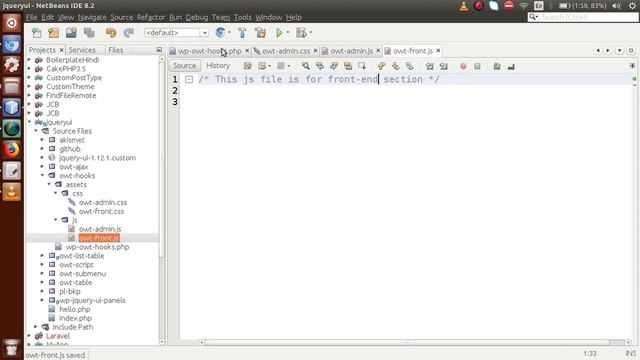Maximize the editor window button
Image resolution: width=640 pixels, height=360 pixels.
tap(631, 51)
